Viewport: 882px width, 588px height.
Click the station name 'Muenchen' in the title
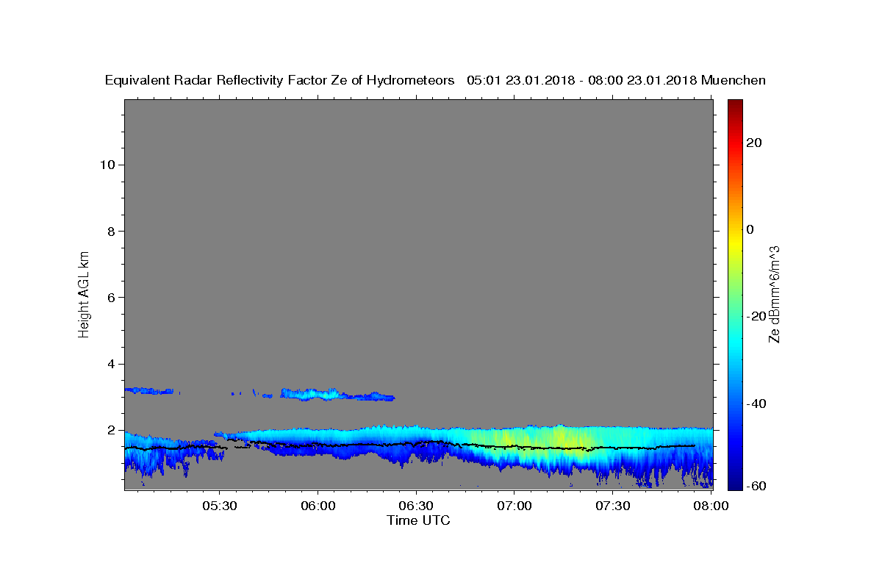pos(734,81)
